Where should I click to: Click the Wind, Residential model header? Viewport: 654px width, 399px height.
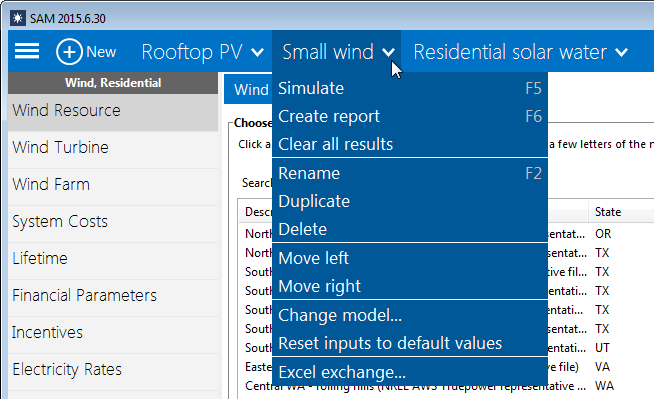[113, 83]
